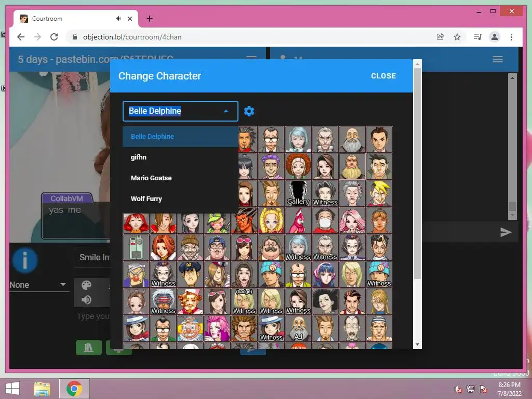Image resolution: width=532 pixels, height=399 pixels.
Task: Close the Courtroom tab
Action: pos(129,19)
